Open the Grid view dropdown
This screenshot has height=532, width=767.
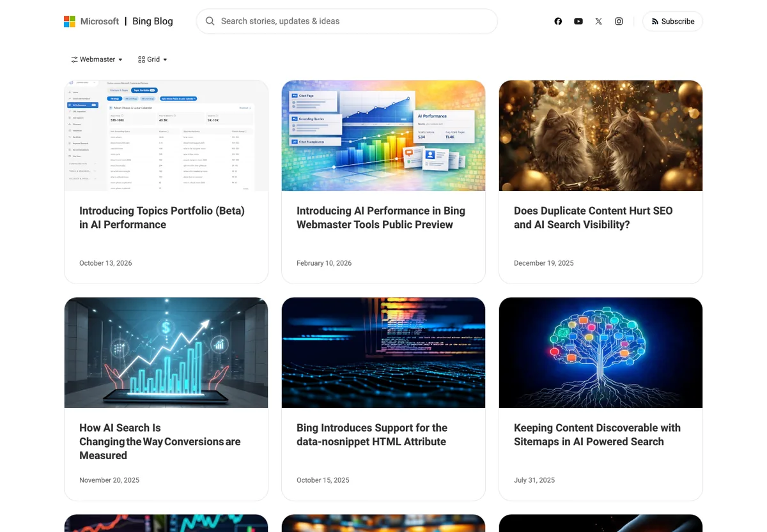(x=153, y=59)
